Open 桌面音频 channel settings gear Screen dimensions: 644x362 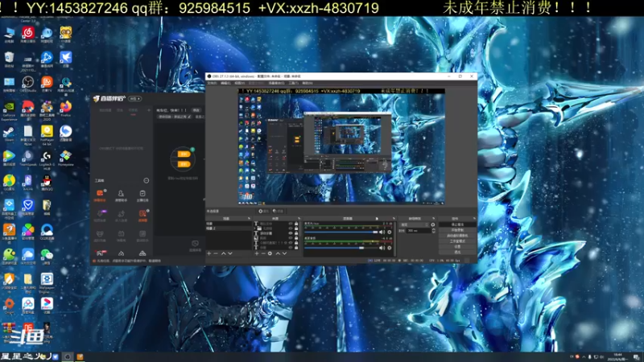[390, 248]
